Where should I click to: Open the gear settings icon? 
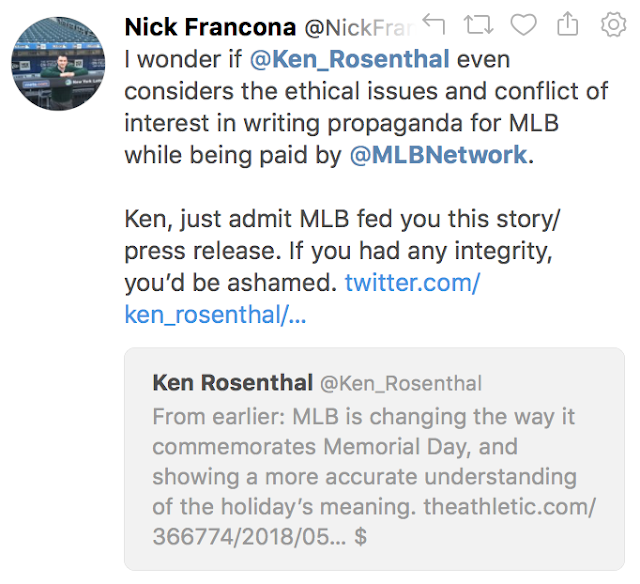click(x=612, y=23)
